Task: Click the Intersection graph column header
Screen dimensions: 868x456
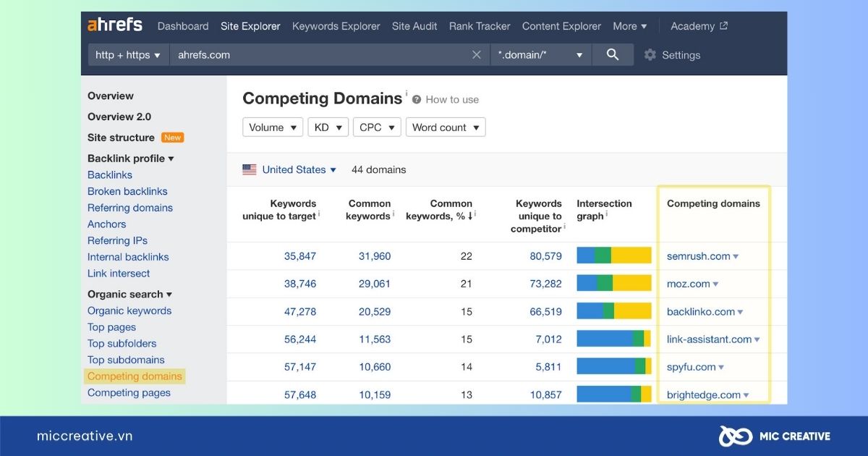Action: click(x=604, y=210)
